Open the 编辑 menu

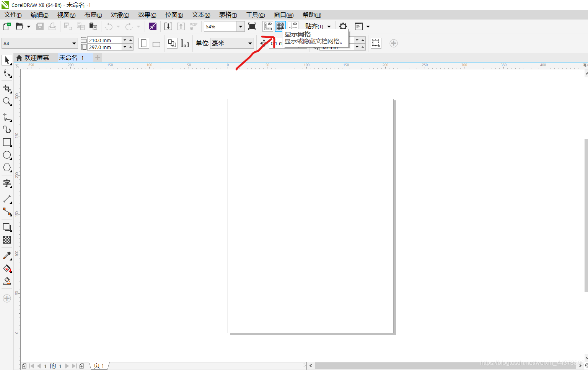click(x=39, y=15)
